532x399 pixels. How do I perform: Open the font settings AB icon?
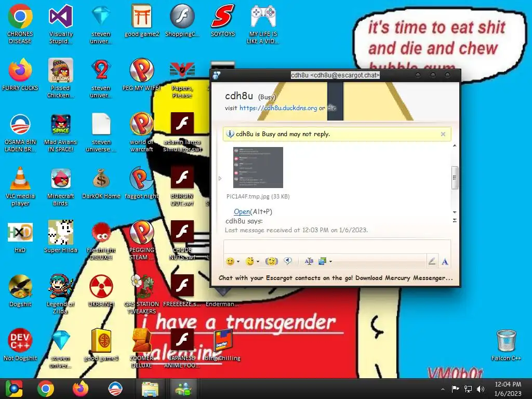click(309, 261)
